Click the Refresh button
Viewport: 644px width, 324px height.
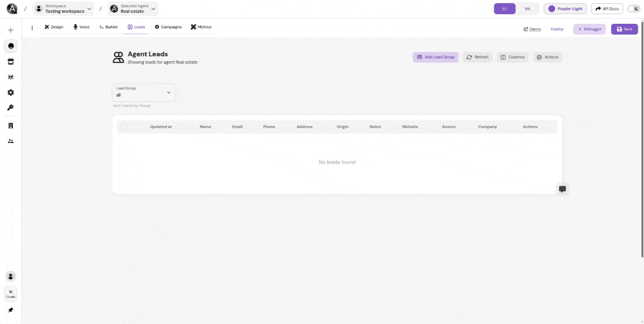477,57
